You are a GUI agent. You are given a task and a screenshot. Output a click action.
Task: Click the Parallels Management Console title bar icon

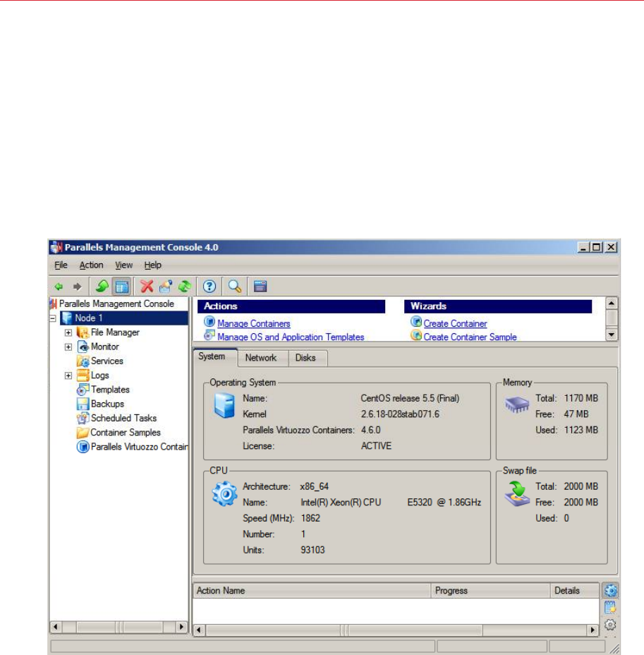pos(56,247)
